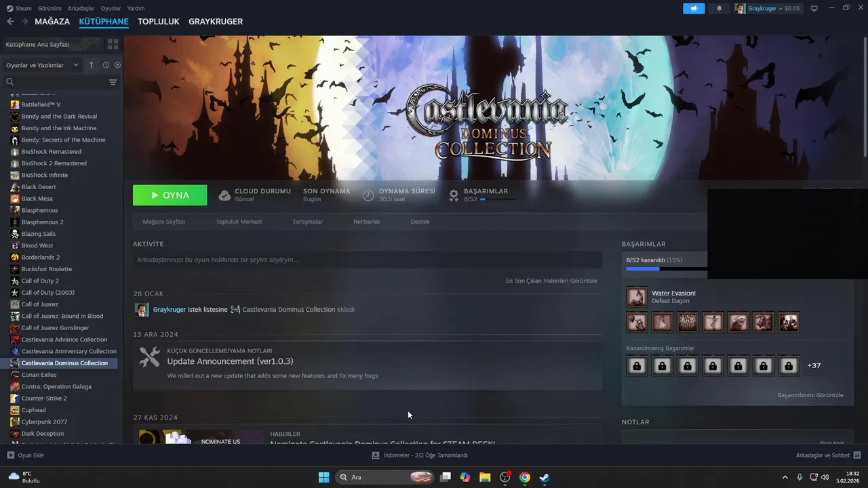Open Rehberler link
This screenshot has height=488, width=868.
click(x=367, y=222)
